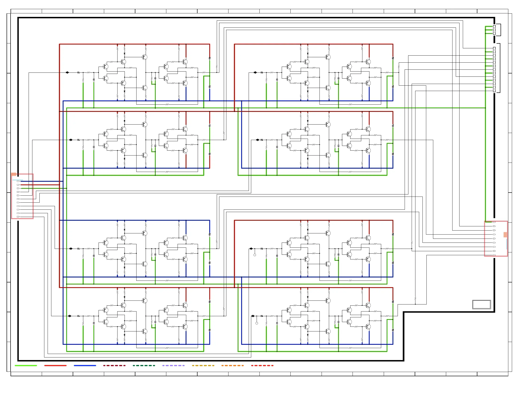Screen dimensions: 532x395
Task: Select left connector port wired to green line
Action: click(18, 188)
